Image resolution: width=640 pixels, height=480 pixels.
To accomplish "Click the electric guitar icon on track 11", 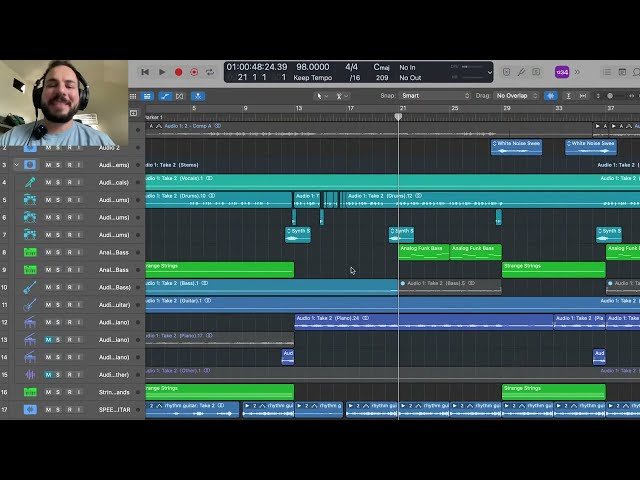I will (30, 305).
